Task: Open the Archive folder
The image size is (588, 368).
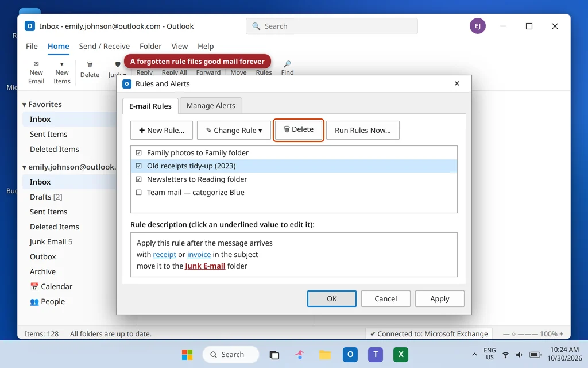Action: pos(69,271)
